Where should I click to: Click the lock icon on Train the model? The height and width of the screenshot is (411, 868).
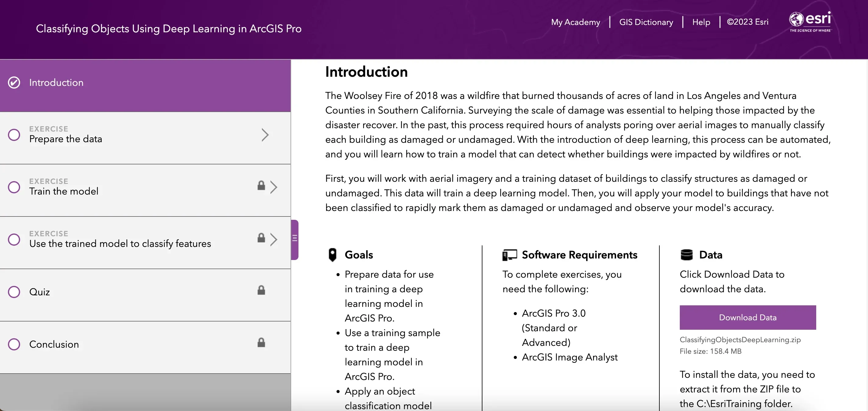[261, 186]
